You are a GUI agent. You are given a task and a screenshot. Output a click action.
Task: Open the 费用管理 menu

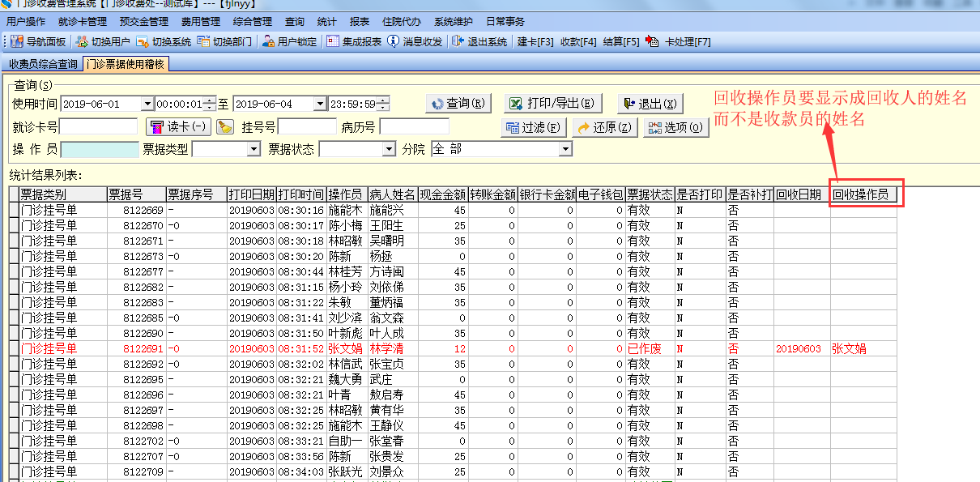[200, 22]
